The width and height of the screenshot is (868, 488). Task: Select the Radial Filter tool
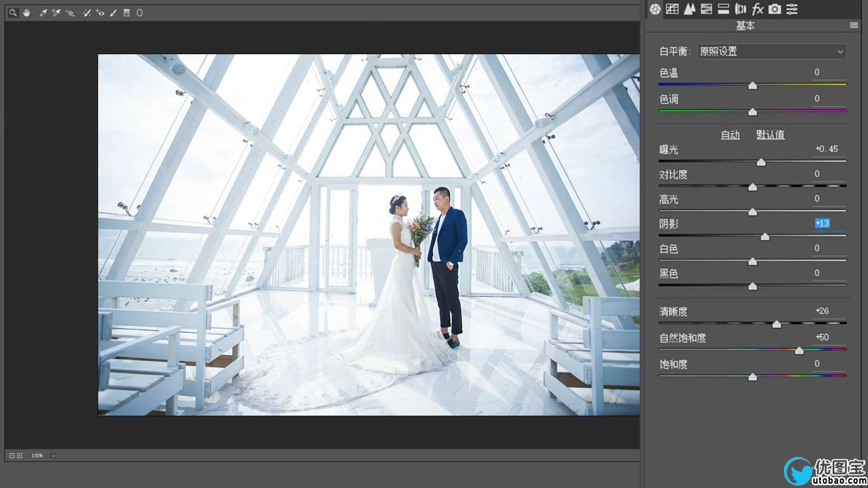[139, 12]
